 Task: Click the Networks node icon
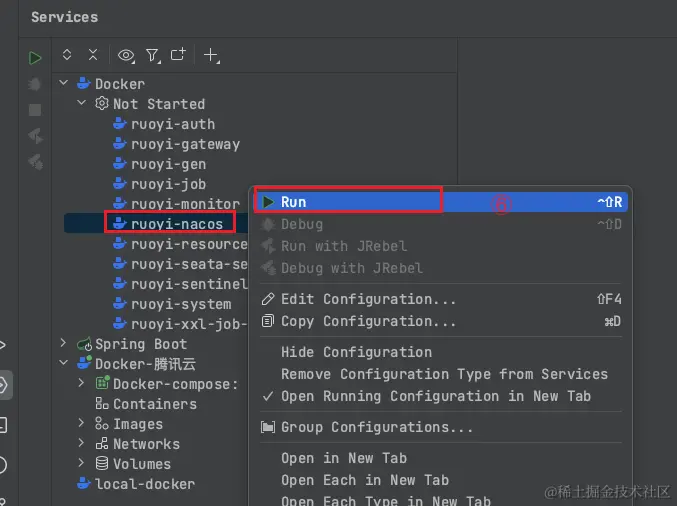102,443
